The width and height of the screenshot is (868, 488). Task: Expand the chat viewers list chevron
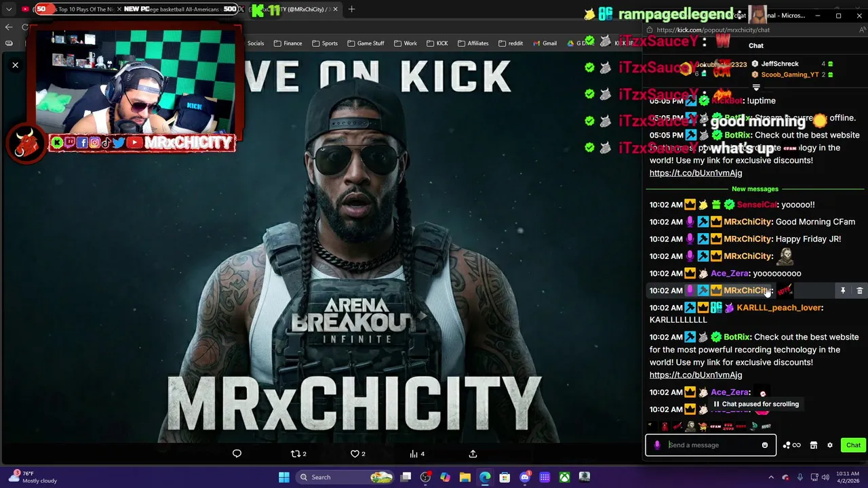[x=756, y=87]
